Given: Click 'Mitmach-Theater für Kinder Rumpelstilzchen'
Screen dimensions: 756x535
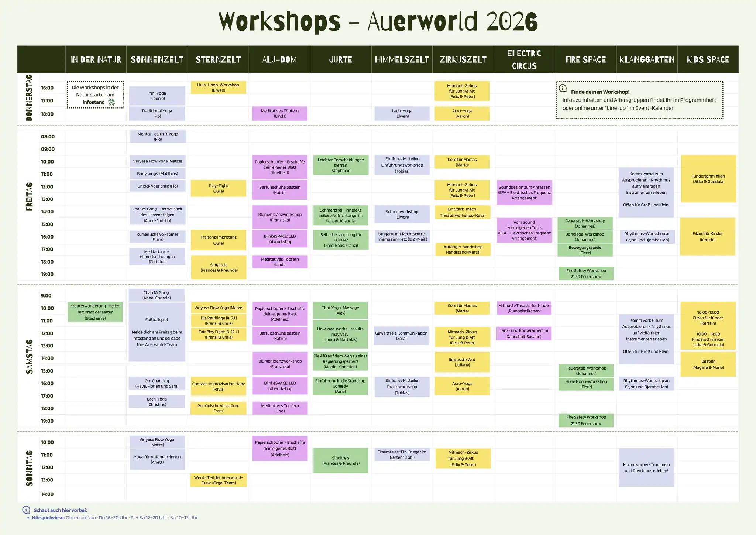Looking at the screenshot, I should point(524,308).
